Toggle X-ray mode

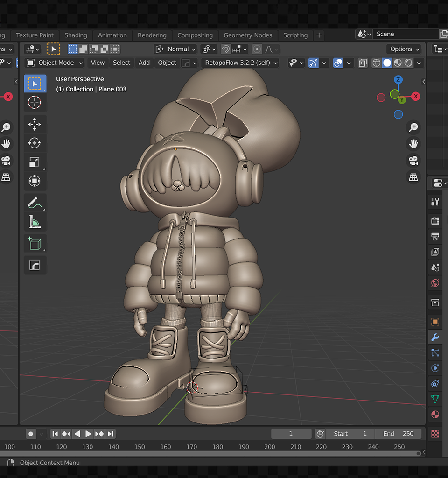tap(363, 63)
